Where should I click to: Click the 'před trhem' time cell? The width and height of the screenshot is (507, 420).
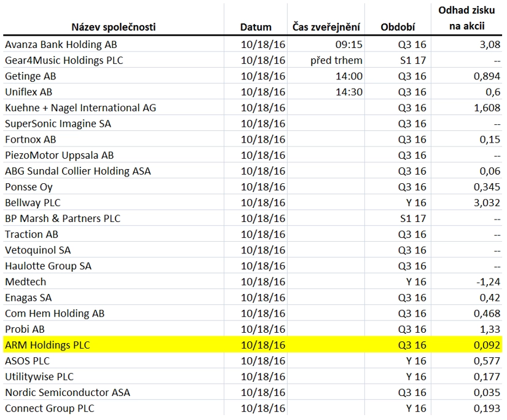pyautogui.click(x=336, y=60)
